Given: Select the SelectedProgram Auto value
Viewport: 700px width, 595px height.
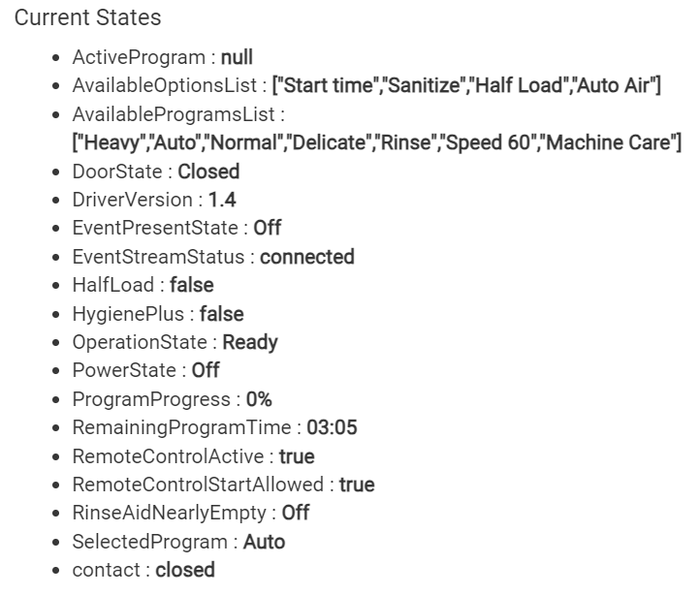Looking at the screenshot, I should [264, 542].
